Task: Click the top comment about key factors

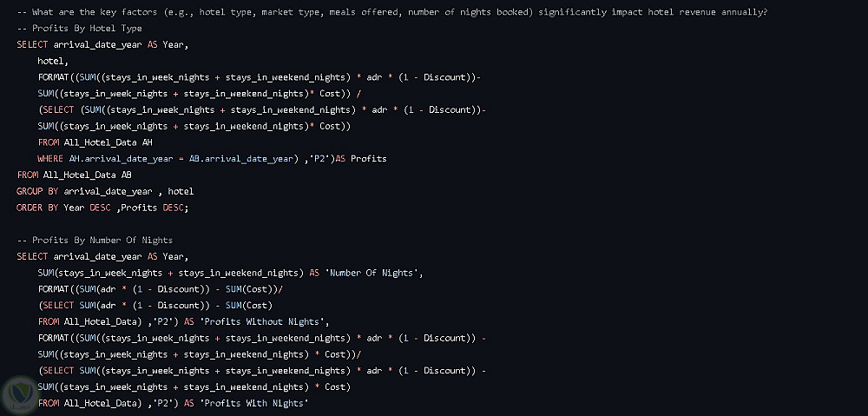Action: coord(391,12)
